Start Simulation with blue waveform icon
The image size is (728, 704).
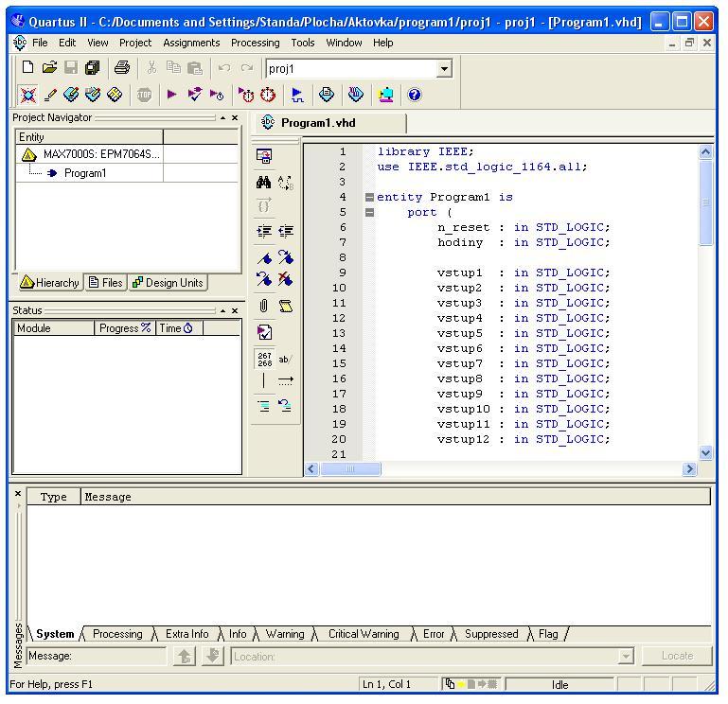(297, 95)
